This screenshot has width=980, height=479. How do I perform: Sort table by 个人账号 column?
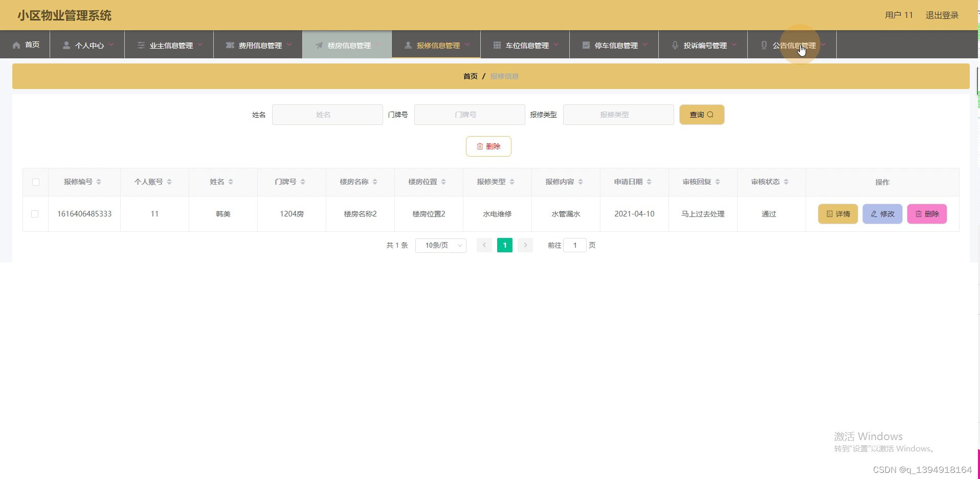pos(169,182)
